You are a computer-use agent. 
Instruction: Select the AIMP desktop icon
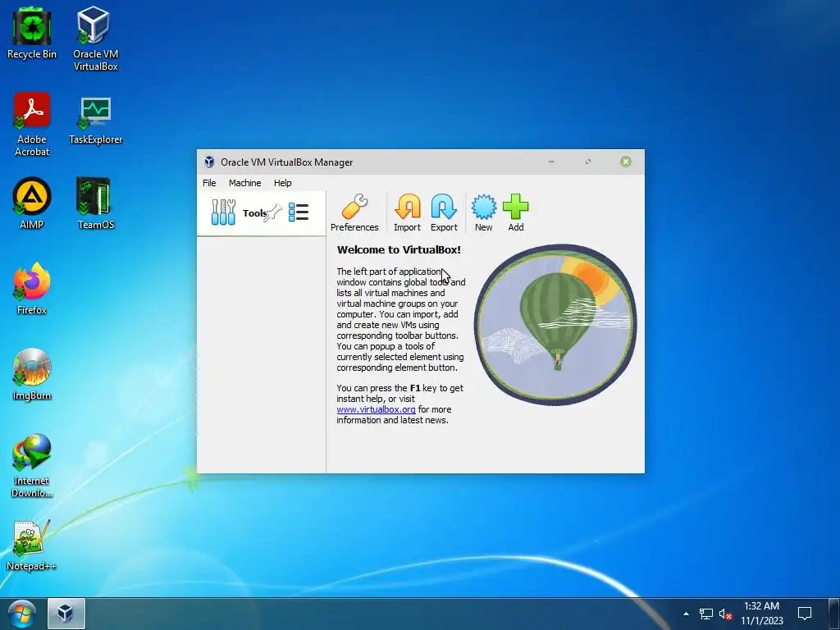pyautogui.click(x=32, y=203)
